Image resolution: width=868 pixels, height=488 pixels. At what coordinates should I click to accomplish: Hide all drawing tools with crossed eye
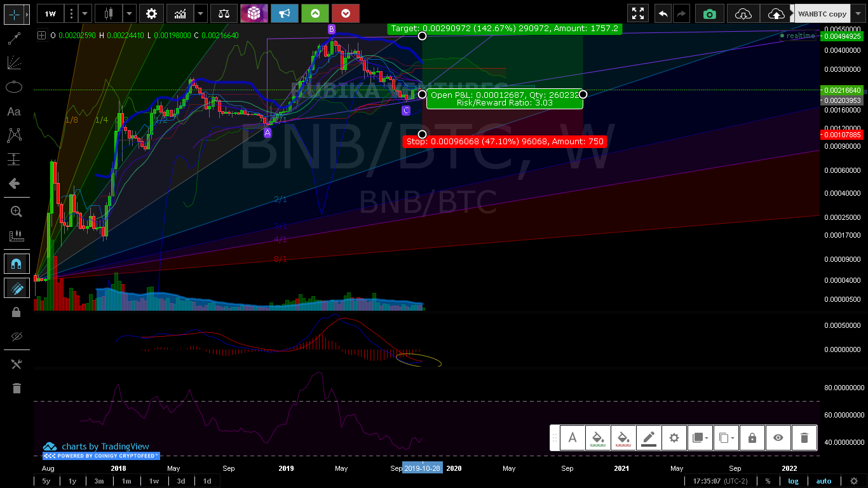point(17,336)
